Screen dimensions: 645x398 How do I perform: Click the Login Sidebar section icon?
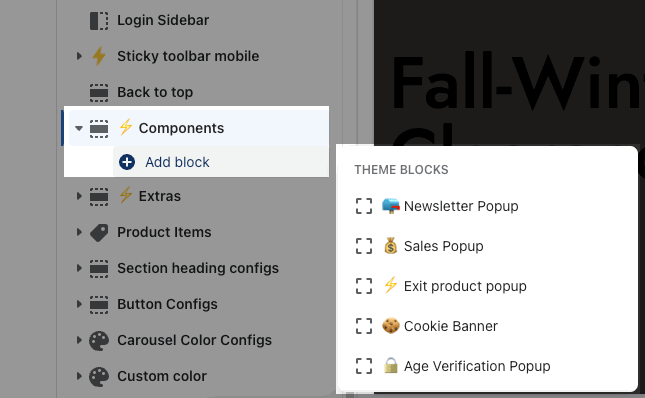99,21
